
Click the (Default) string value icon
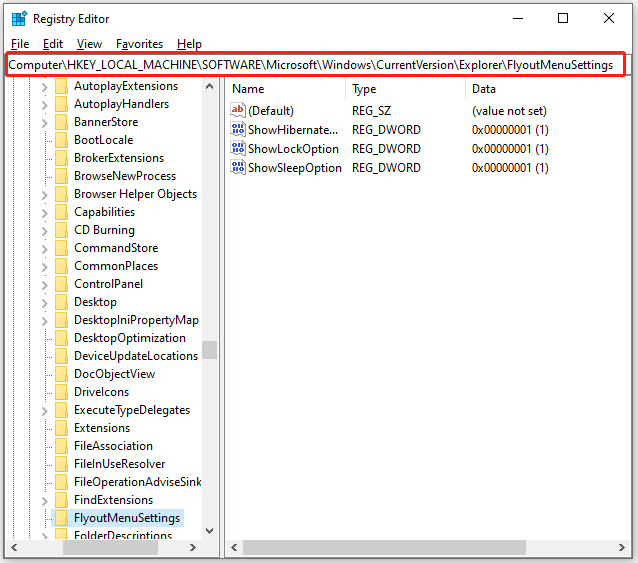click(x=238, y=110)
